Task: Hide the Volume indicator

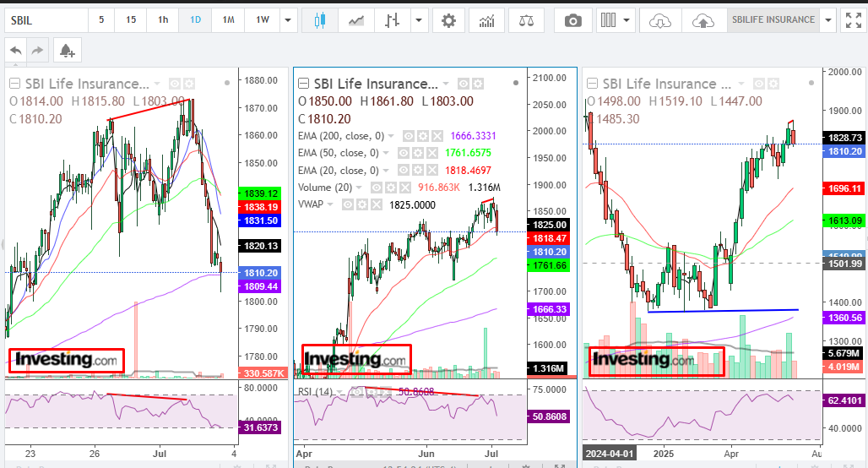Action: (x=377, y=188)
